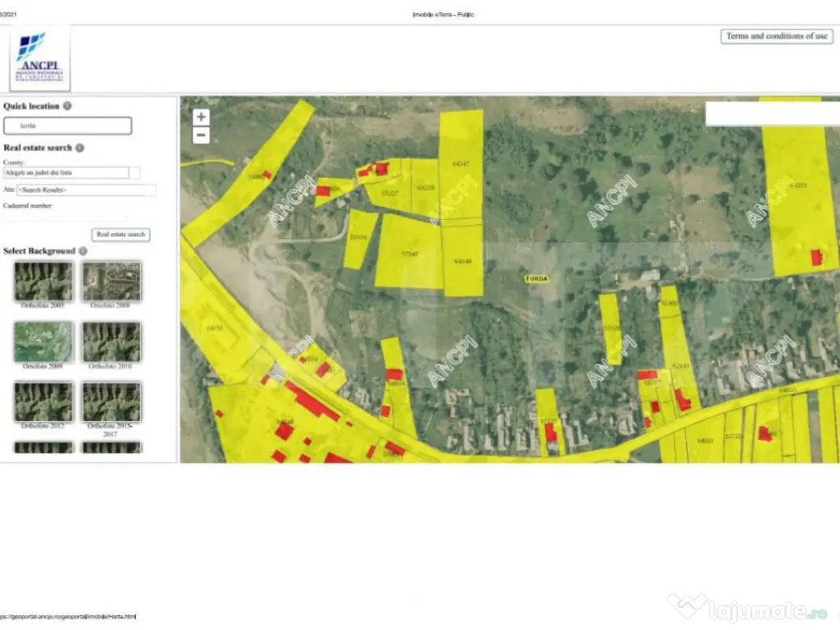Click the Cadastral number field
The width and height of the screenshot is (840, 630).
click(x=66, y=216)
